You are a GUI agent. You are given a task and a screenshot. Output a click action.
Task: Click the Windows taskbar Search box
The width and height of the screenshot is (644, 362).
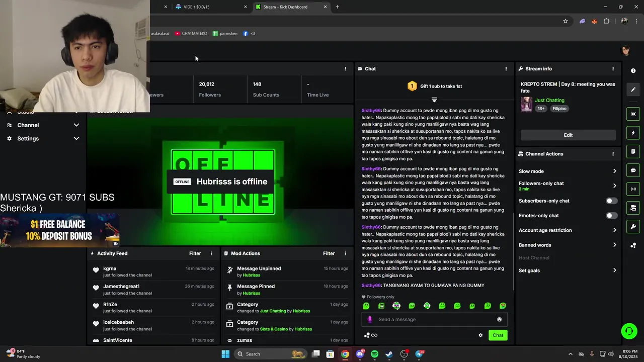(x=271, y=354)
